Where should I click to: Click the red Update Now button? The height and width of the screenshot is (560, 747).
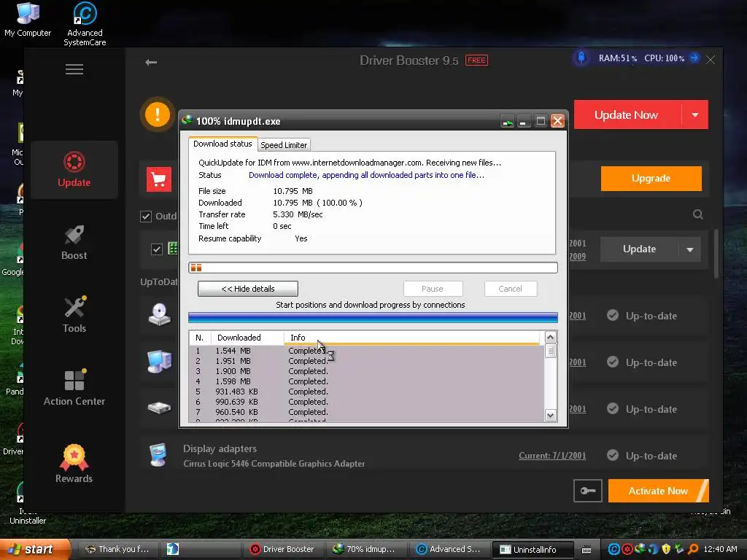(627, 114)
